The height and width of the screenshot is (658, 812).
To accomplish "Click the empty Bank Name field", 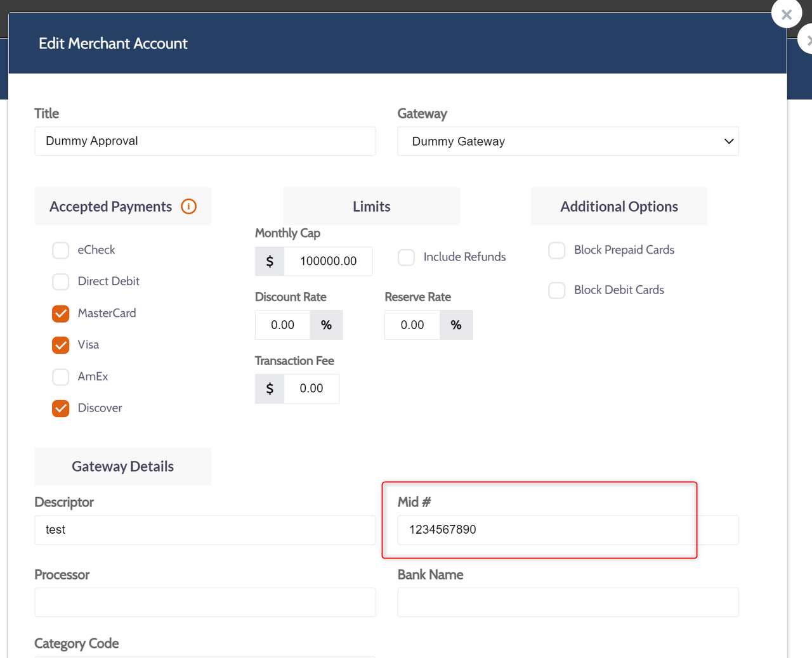I will click(x=568, y=602).
